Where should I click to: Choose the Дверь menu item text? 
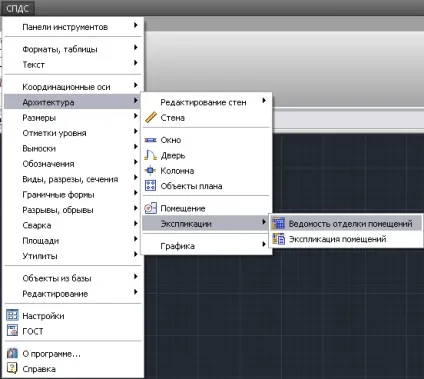point(173,156)
